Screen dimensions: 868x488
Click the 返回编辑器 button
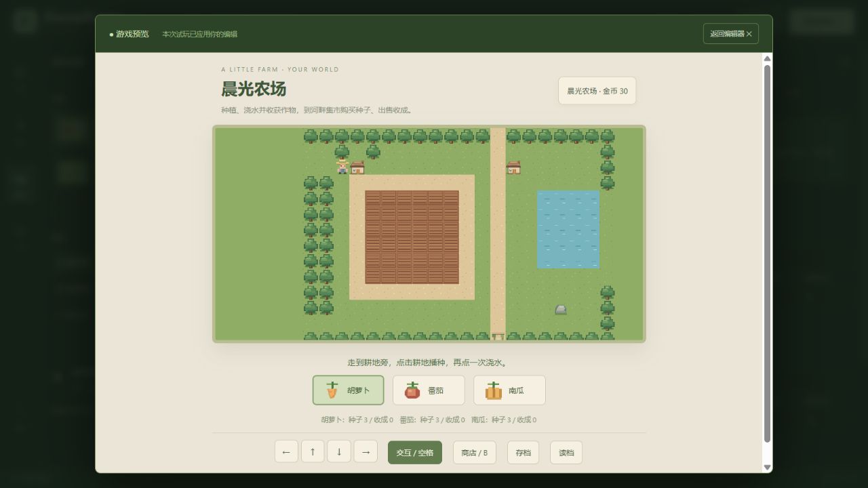click(730, 34)
